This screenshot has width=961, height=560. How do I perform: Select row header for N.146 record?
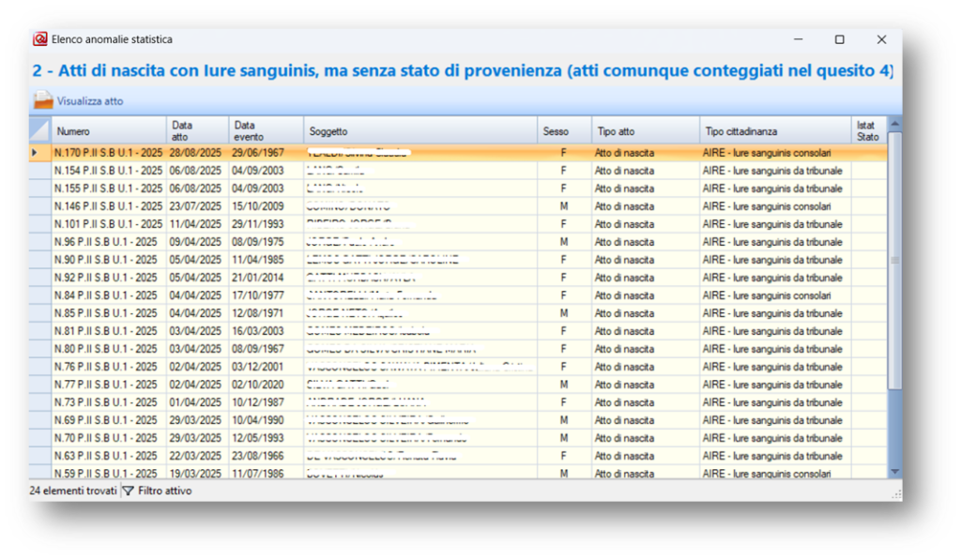(39, 206)
